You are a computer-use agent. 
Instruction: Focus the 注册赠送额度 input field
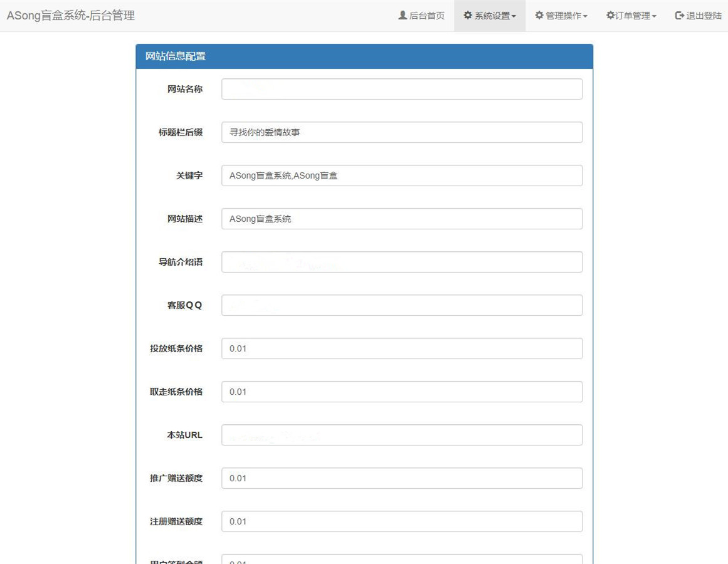point(402,521)
